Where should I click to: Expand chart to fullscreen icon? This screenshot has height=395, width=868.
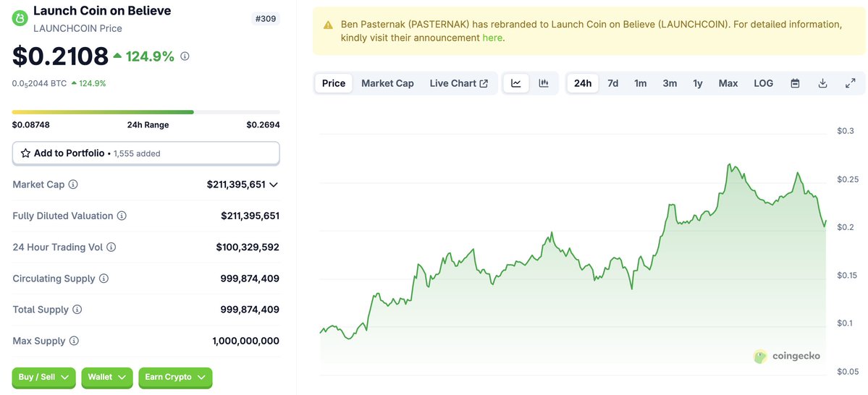[x=851, y=83]
